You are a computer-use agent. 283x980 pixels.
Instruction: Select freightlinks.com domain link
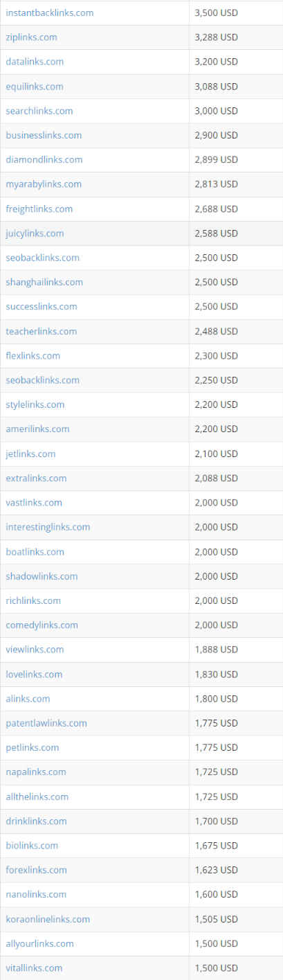[x=39, y=209]
